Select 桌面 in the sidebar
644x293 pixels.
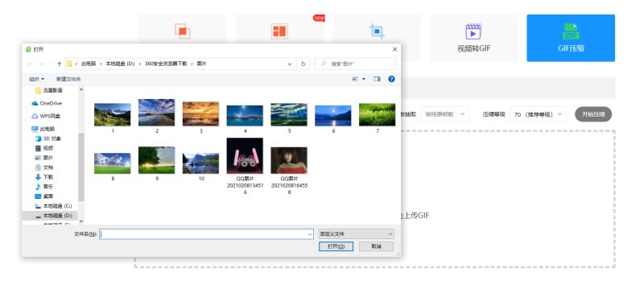tap(44, 196)
